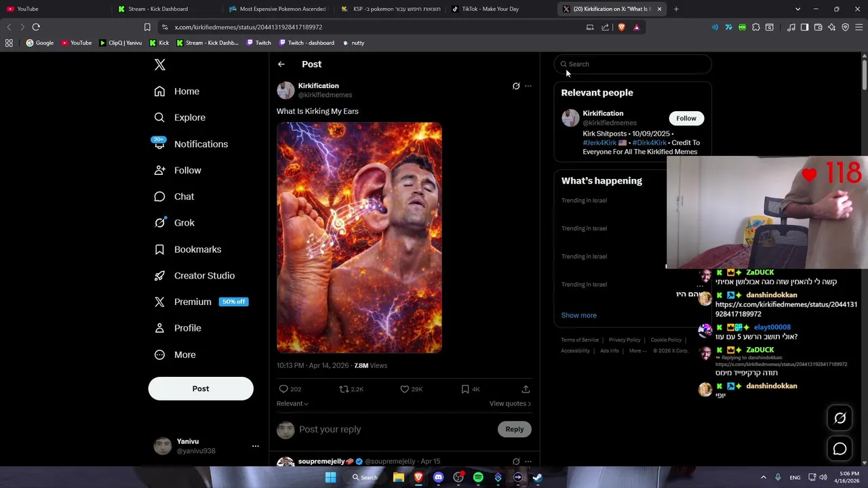
Task: Open View quotes link
Action: coord(510,403)
